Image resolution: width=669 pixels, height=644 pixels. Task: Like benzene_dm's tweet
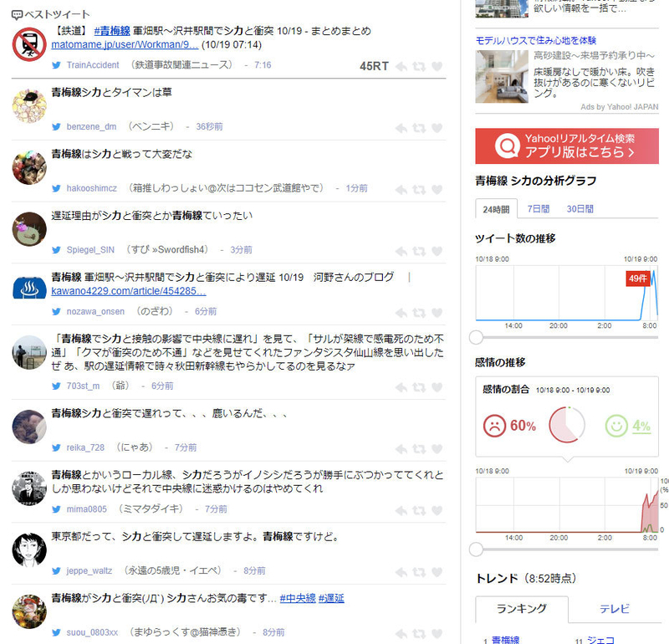[x=437, y=128]
